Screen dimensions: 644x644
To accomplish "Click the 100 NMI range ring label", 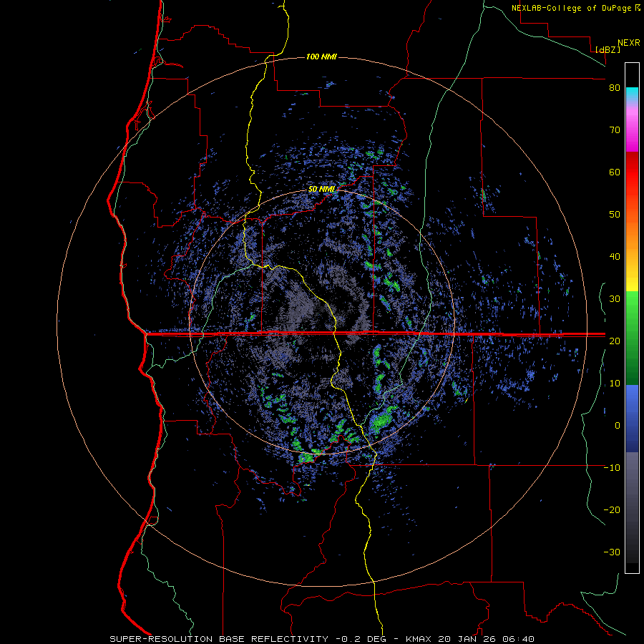I will pyautogui.click(x=321, y=57).
